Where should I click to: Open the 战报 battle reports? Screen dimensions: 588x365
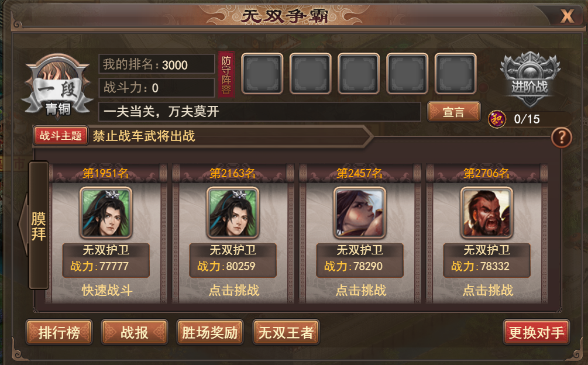point(134,332)
